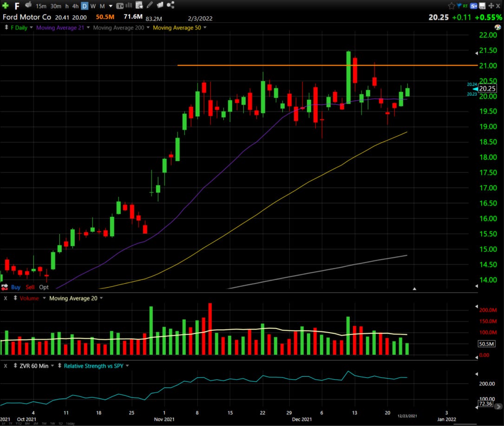
Task: Click the blue filter funnel icon
Action: [x=459, y=5]
